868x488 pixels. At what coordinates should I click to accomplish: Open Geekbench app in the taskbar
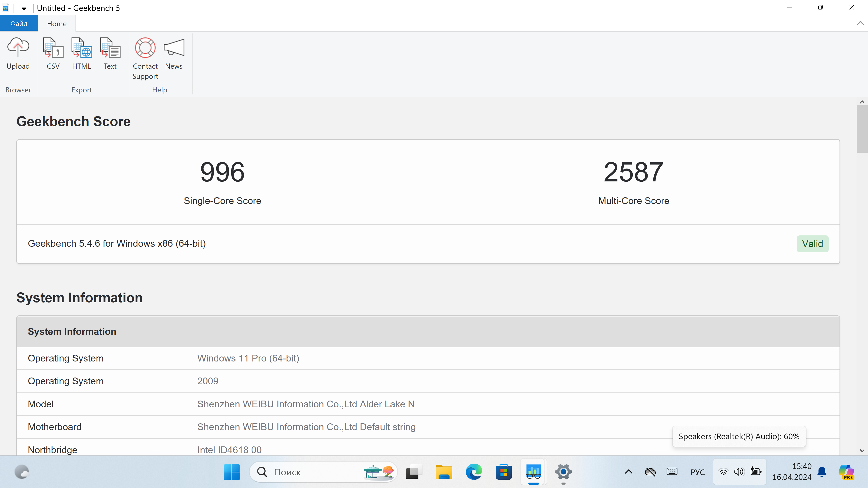[533, 472]
